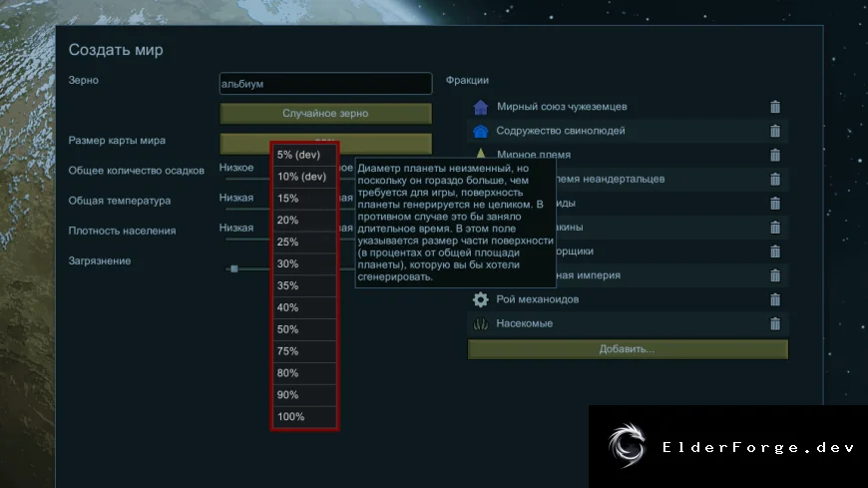Set map size to 30%
Image resolution: width=868 pixels, height=488 pixels.
click(304, 264)
